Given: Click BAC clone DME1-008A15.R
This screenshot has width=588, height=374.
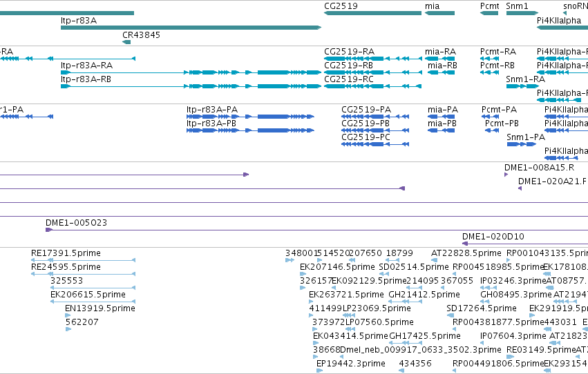Looking at the screenshot, I should [506, 175].
